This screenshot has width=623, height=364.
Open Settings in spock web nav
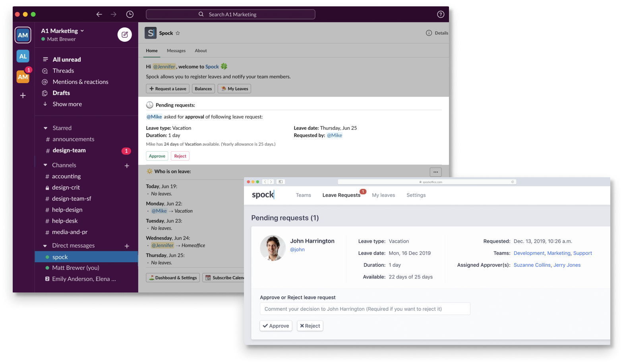(x=416, y=195)
